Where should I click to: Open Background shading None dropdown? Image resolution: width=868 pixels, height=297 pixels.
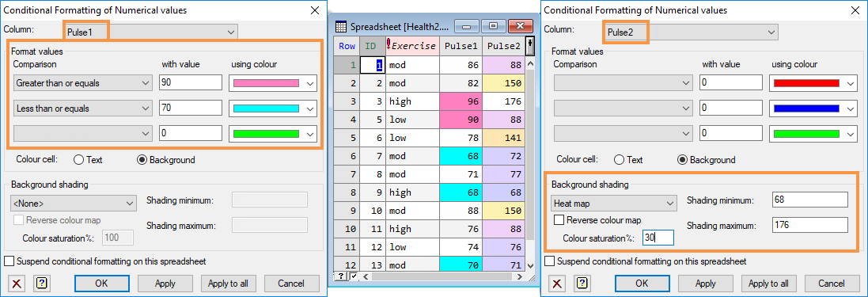[x=74, y=204]
